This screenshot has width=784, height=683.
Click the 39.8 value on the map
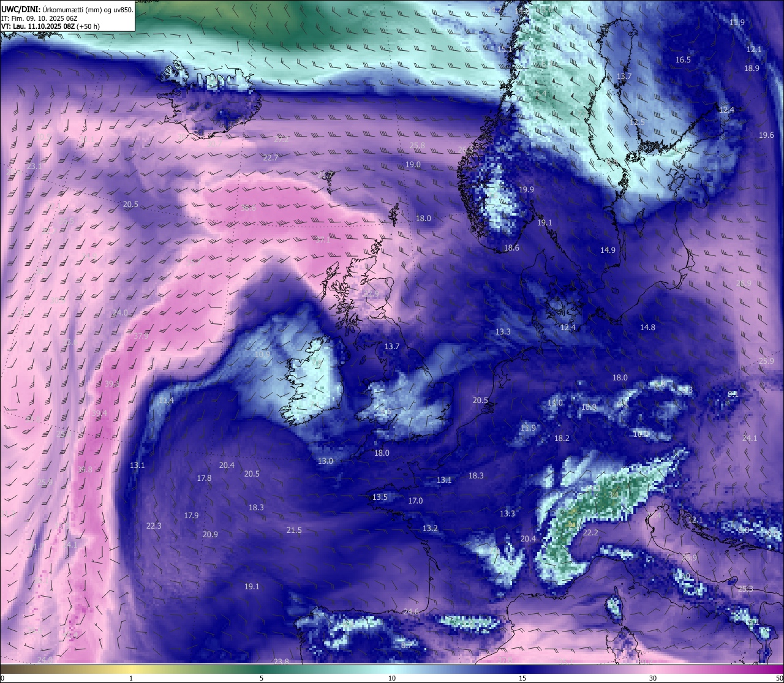click(x=85, y=470)
